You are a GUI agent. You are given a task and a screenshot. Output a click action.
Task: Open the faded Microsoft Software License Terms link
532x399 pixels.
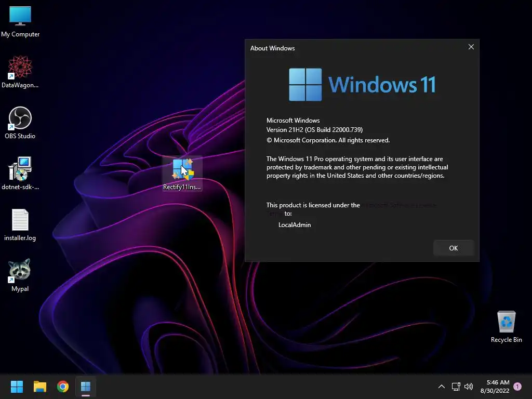[398, 205]
